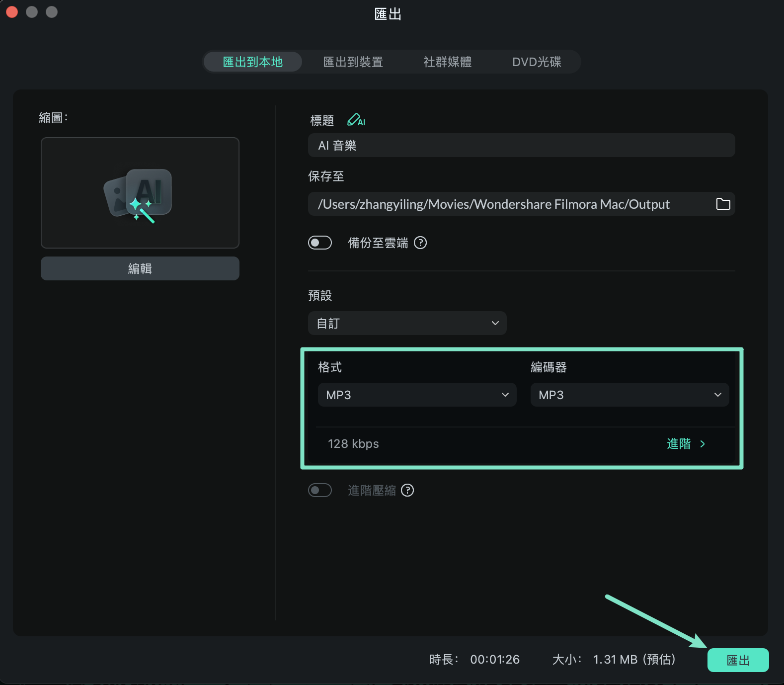Click the 標題 title field containing AI 音樂
Screen dimensions: 784x685
click(522, 145)
